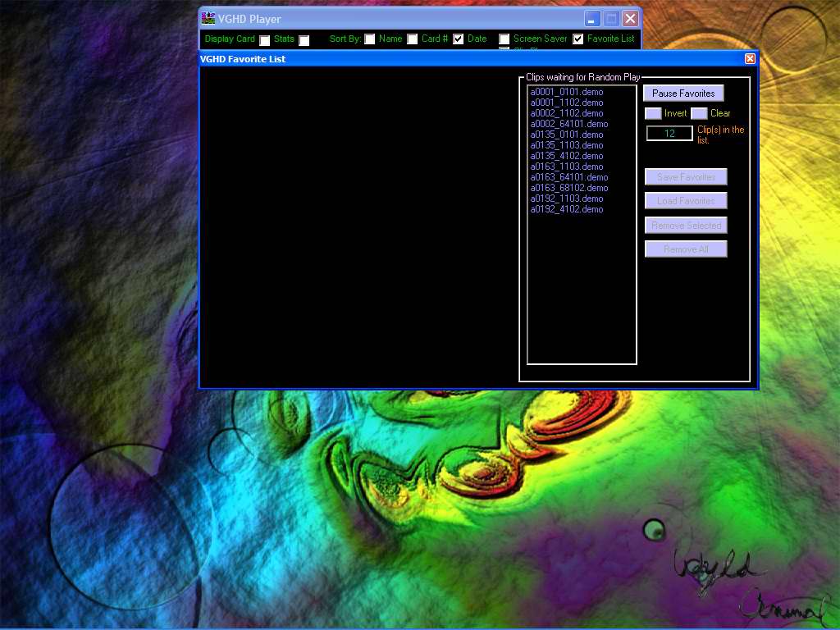Viewport: 840px width, 630px height.
Task: Close the VGHD Favorite List window
Action: 750,59
